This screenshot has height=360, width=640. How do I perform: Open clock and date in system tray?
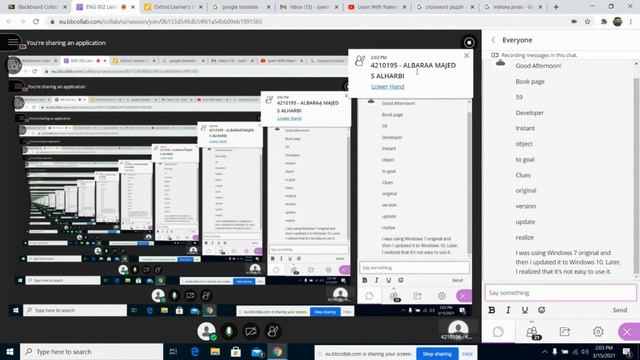pos(603,351)
